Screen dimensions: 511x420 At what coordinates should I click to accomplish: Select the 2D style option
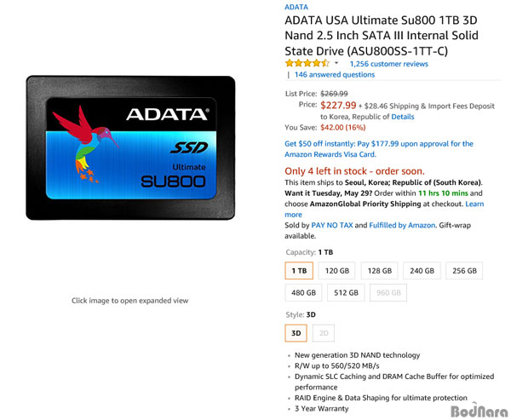[324, 333]
